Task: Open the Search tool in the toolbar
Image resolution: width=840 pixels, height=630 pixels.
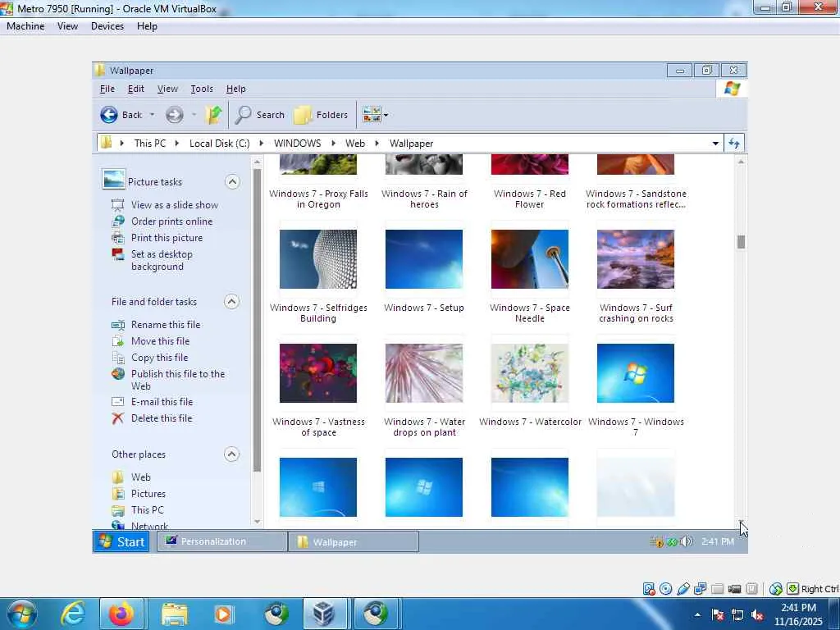Action: coord(260,115)
